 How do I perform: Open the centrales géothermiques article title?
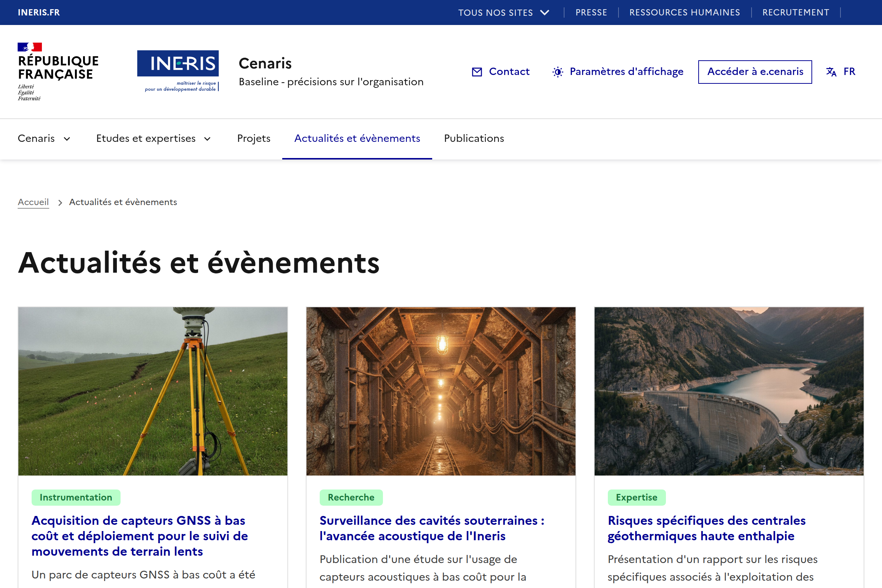pos(706,528)
